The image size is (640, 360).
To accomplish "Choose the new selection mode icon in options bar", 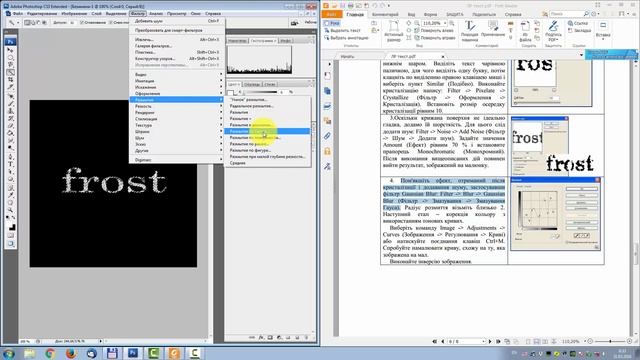I will (27, 23).
